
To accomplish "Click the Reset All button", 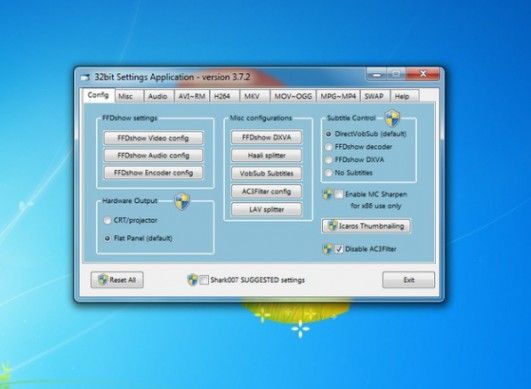I will (117, 280).
